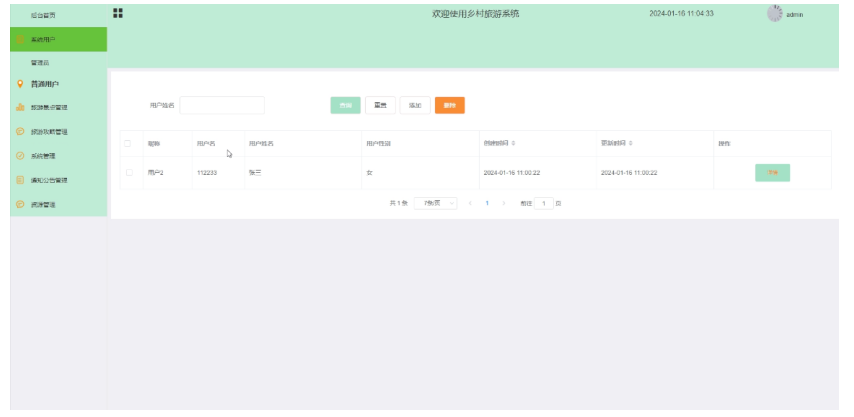
Task: Open the 管理员 submenu item
Action: click(x=58, y=63)
